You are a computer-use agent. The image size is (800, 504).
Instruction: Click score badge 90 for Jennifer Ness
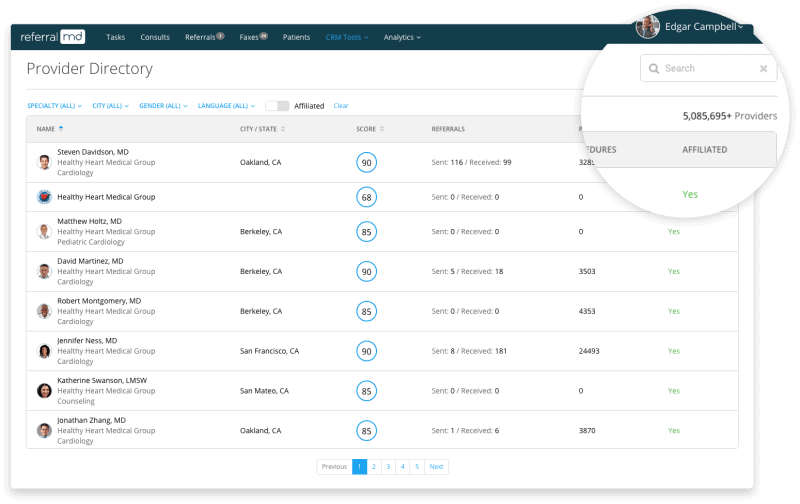(366, 351)
